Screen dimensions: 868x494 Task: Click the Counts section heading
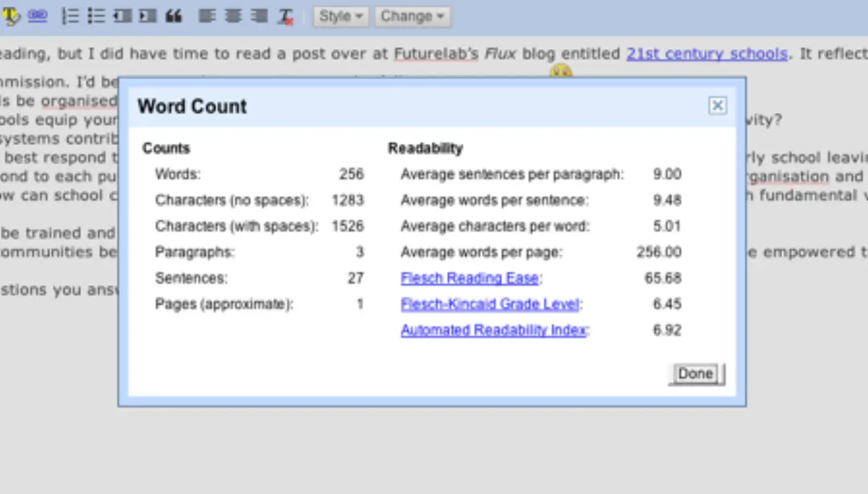coord(166,148)
